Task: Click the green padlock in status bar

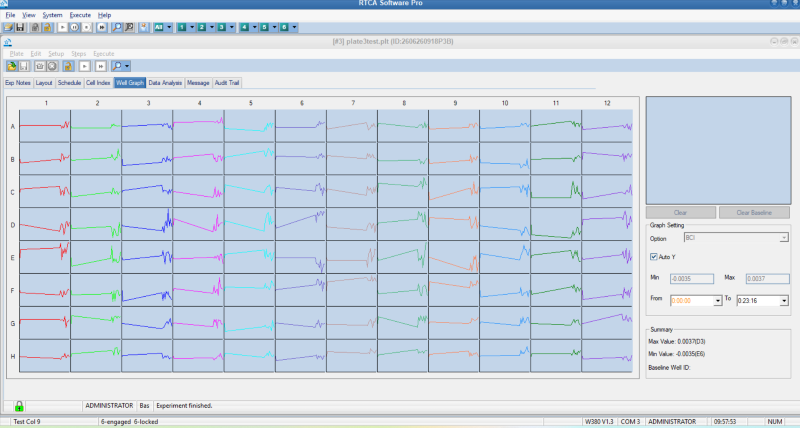Action: 19,406
